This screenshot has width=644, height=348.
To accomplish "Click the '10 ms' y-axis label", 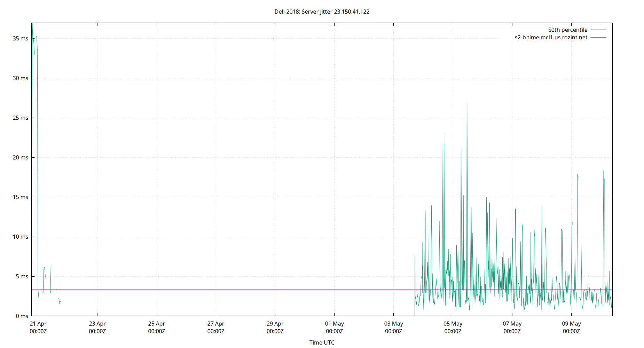I will (x=21, y=237).
